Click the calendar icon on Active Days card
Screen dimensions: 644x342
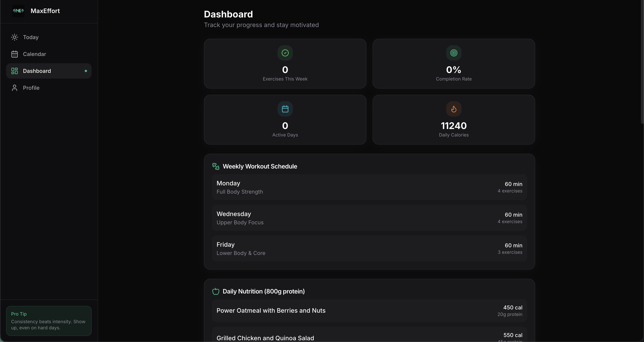285,109
